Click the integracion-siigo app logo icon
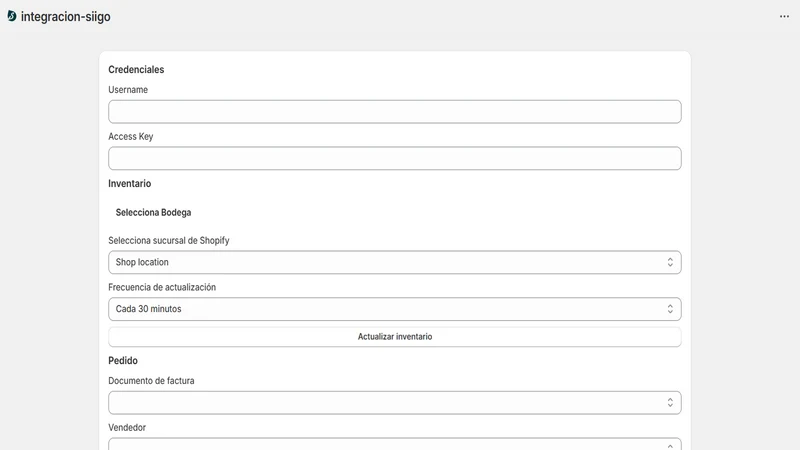800x450 pixels. point(12,16)
